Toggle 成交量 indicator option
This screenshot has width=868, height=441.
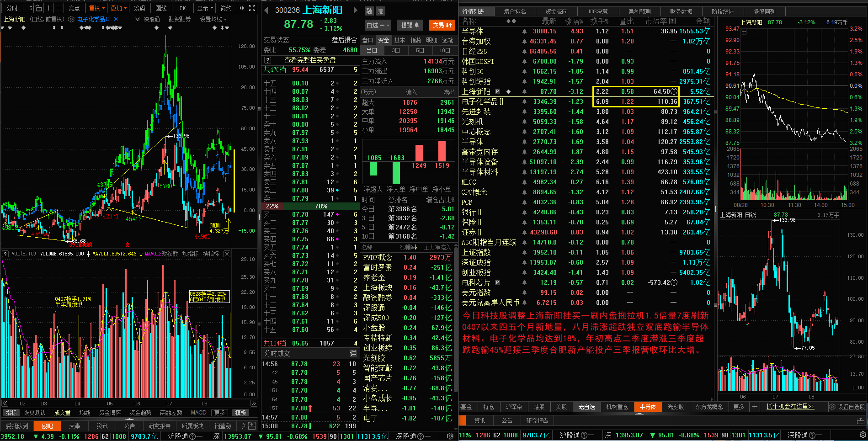(x=62, y=413)
